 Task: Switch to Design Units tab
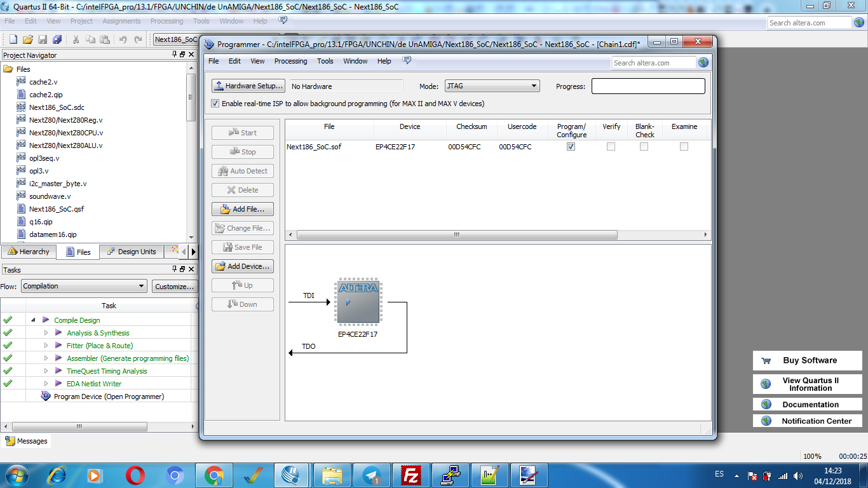point(131,252)
